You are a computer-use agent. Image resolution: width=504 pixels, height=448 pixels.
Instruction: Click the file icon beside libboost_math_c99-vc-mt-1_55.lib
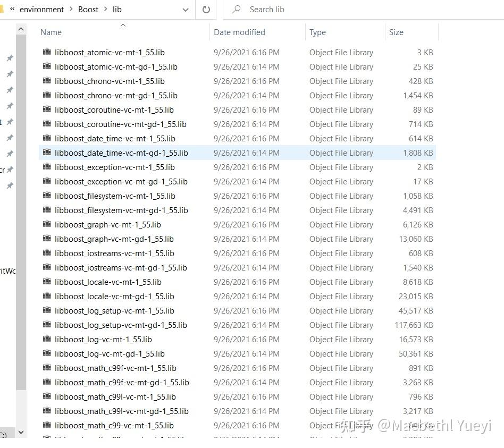(46, 425)
